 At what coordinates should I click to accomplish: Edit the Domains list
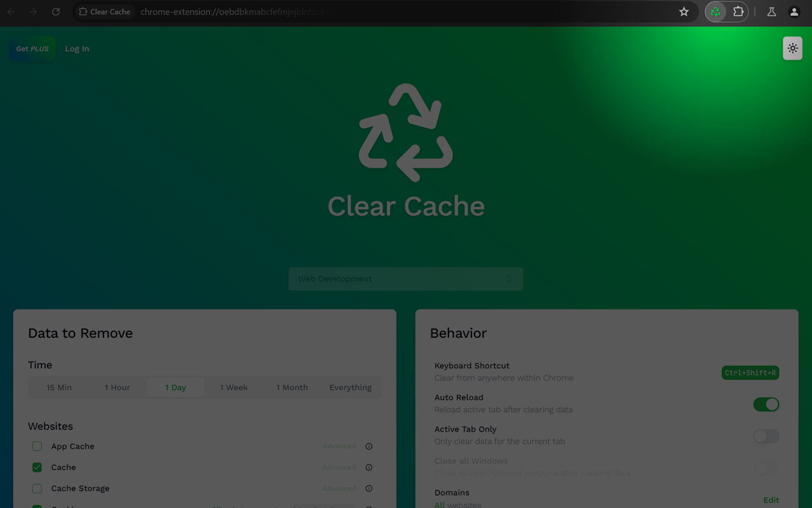click(771, 500)
